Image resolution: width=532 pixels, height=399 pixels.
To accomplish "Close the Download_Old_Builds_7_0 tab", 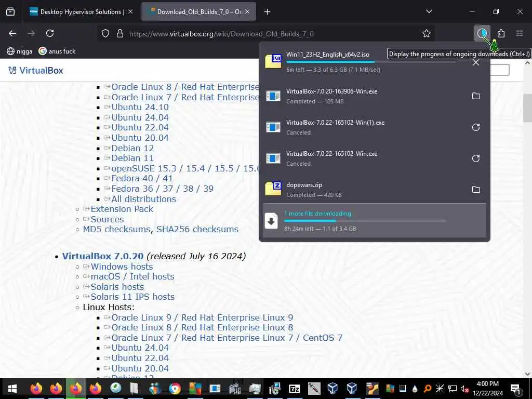I will coord(247,11).
